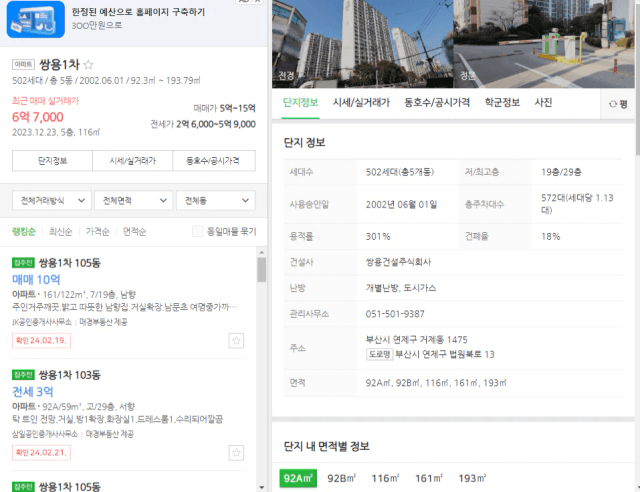The image size is (640, 492).
Task: Open the 전체동 dropdown
Action: tap(216, 200)
